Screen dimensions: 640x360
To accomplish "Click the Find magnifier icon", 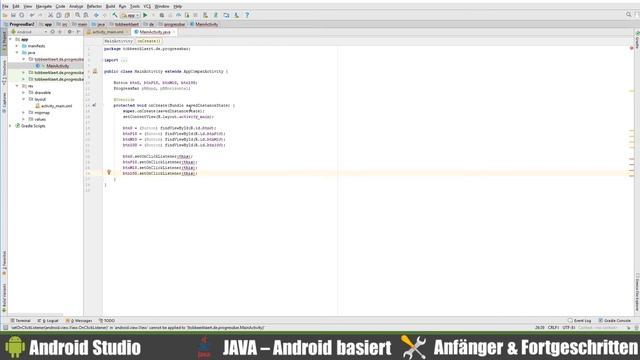I will 78,15.
